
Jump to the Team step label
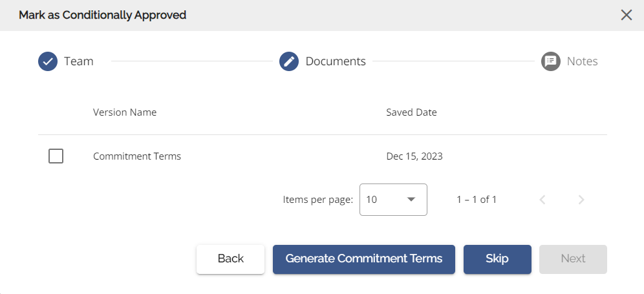[x=78, y=61]
